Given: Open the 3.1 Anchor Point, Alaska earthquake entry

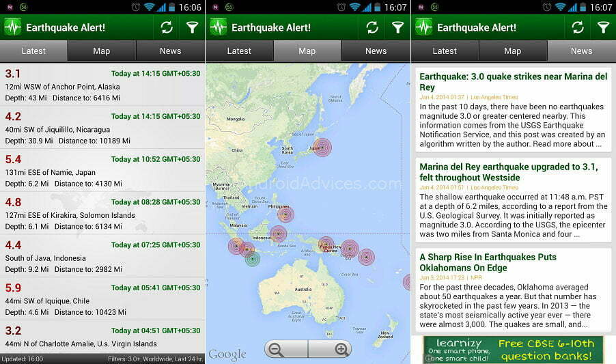Looking at the screenshot, I should point(102,85).
